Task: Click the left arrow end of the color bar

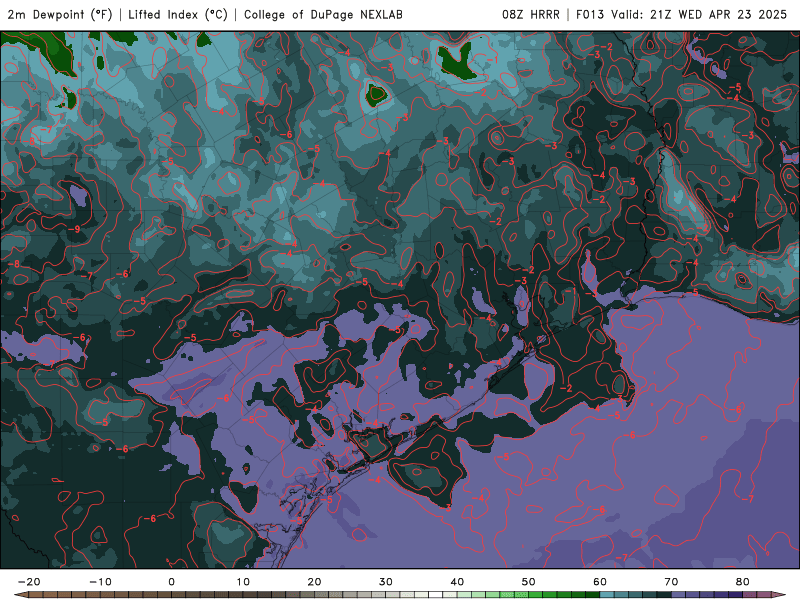Action: pyautogui.click(x=21, y=595)
